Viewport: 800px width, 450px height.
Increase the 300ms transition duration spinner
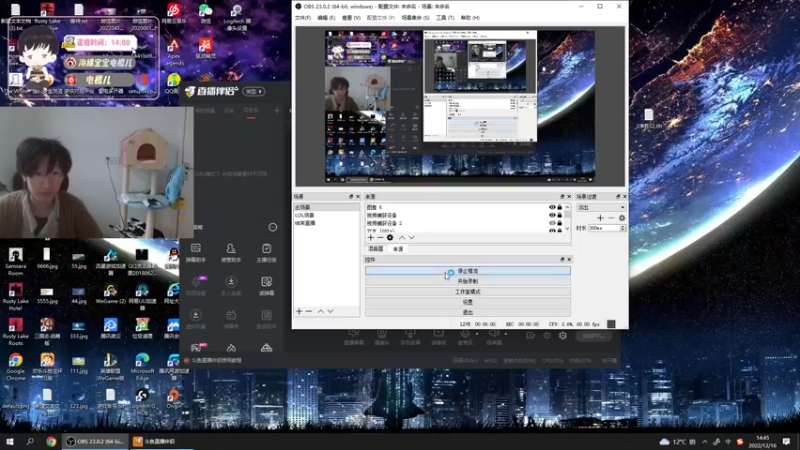point(622,226)
